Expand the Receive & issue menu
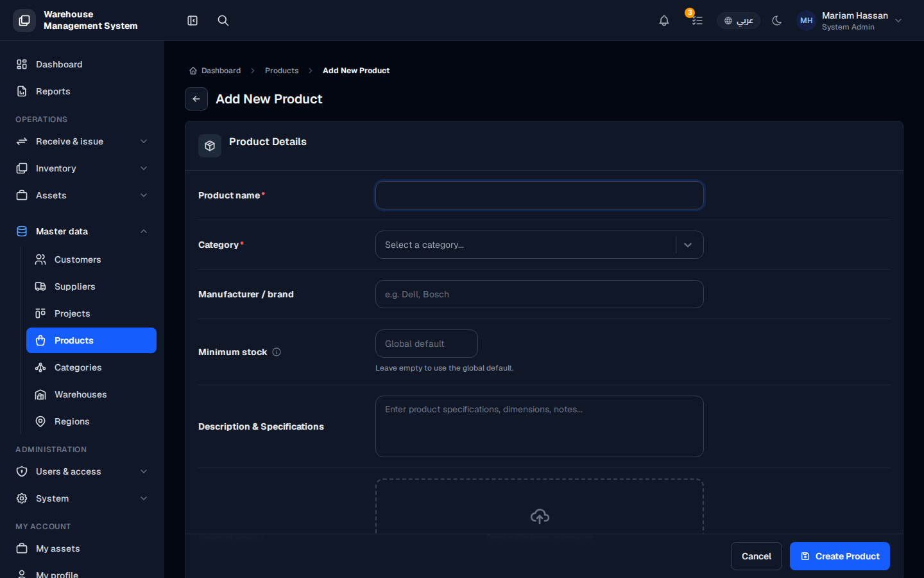Screen dimensions: 924x578 (82, 141)
